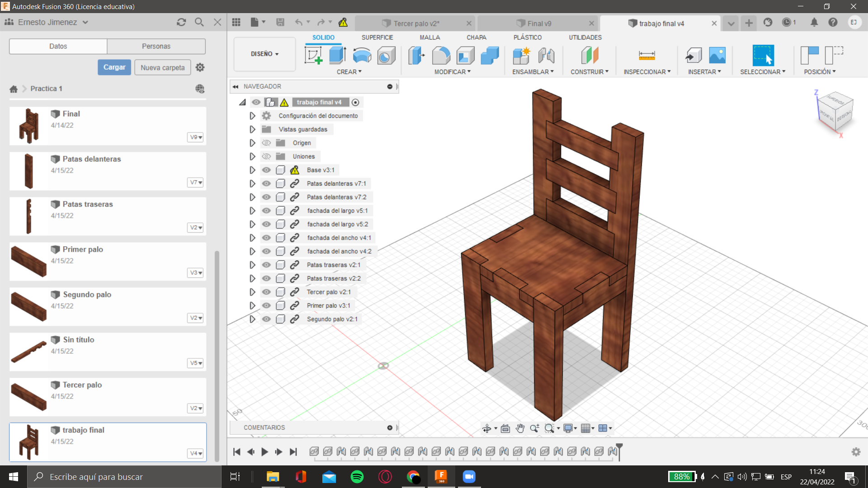Screen dimensions: 868x488
Task: Click the Offset Plane construct icon
Action: 590,56
